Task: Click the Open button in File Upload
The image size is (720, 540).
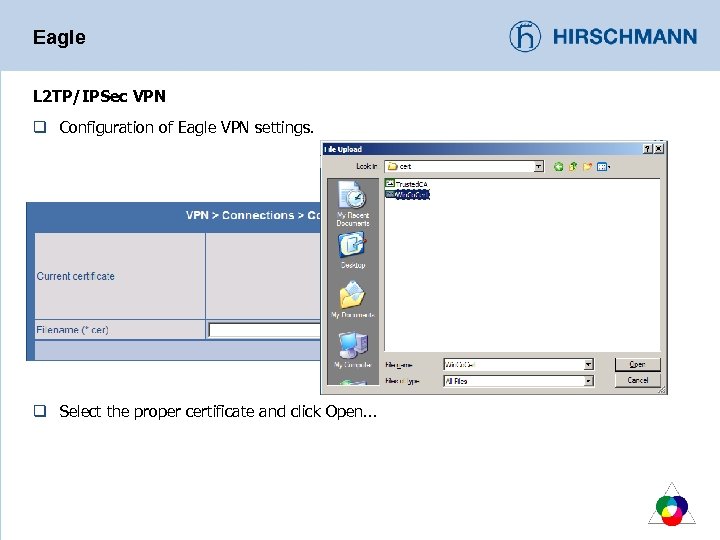Action: (637, 364)
